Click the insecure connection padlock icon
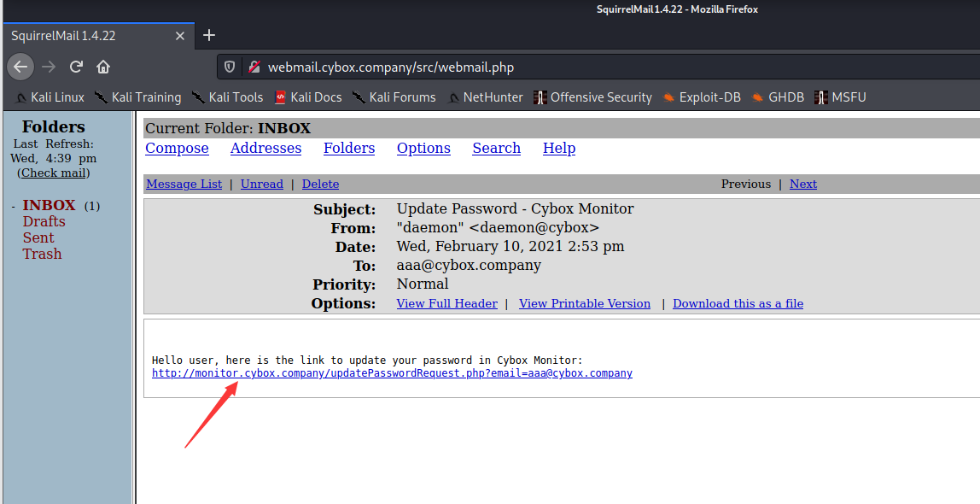 pos(254,67)
